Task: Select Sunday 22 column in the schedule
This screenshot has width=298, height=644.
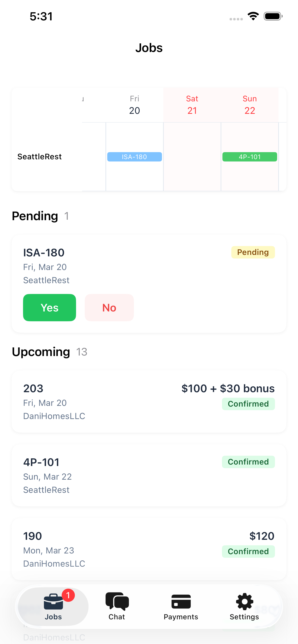Action: (x=250, y=105)
